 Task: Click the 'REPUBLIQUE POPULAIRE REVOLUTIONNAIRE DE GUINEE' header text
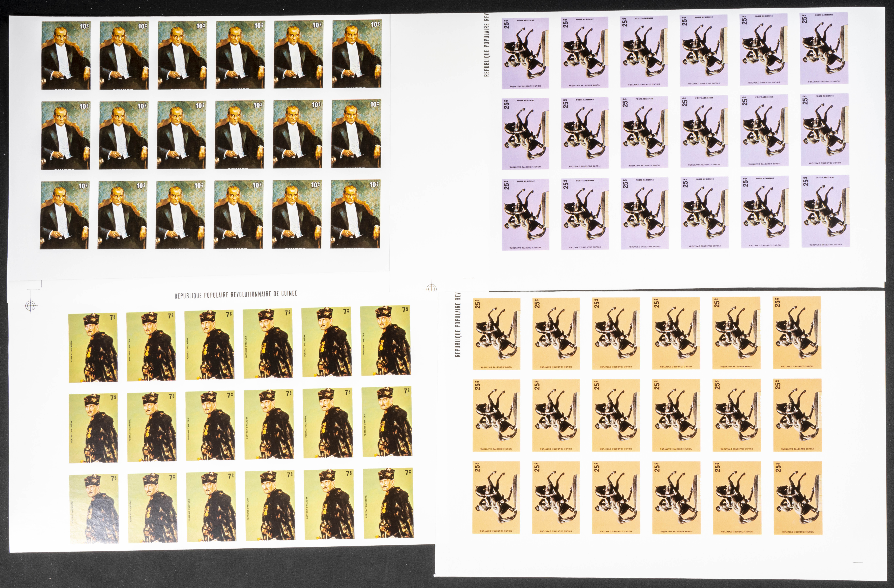pos(236,295)
